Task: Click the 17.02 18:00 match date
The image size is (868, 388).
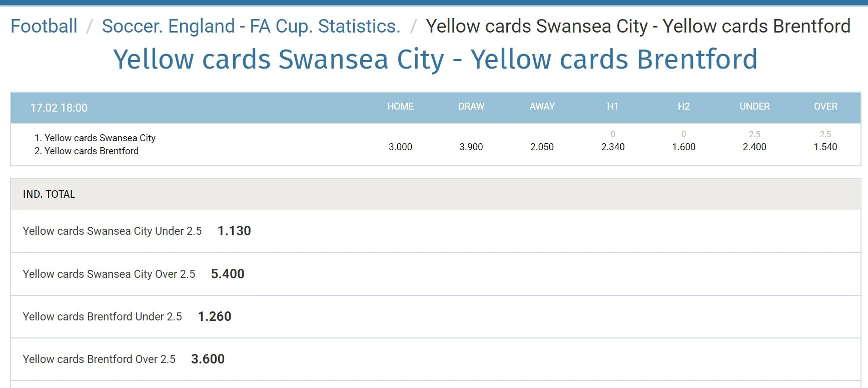Action: pyautogui.click(x=59, y=108)
